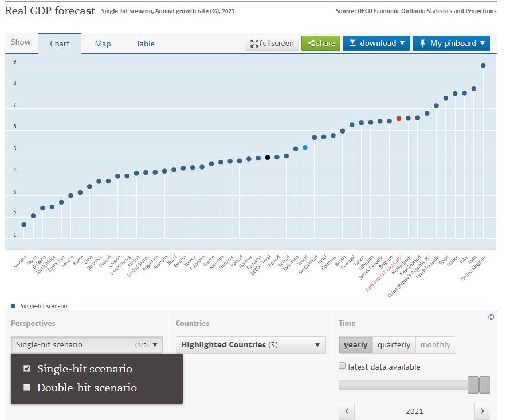
Task: Uncheck the Single-hit scenario checkbox
Action: pyautogui.click(x=27, y=369)
